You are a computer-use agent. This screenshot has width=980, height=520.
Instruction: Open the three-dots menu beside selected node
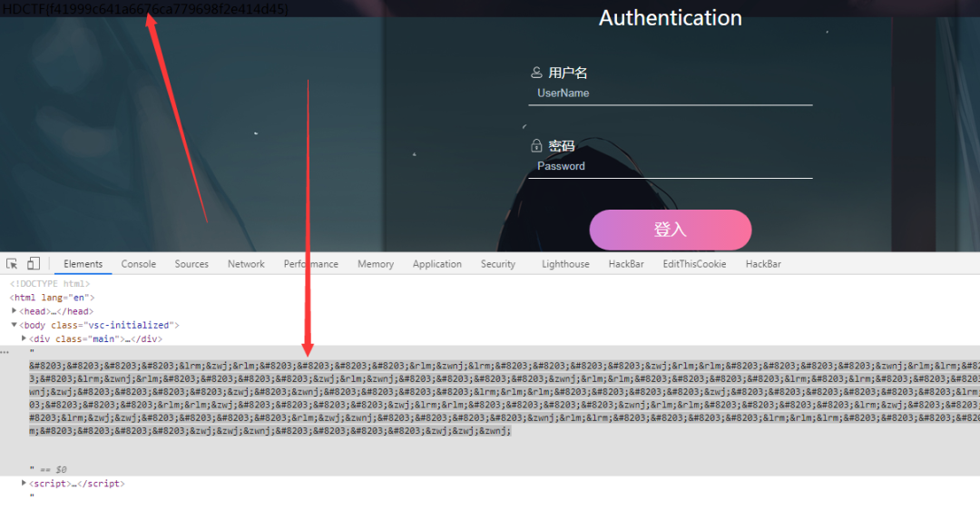coord(5,352)
